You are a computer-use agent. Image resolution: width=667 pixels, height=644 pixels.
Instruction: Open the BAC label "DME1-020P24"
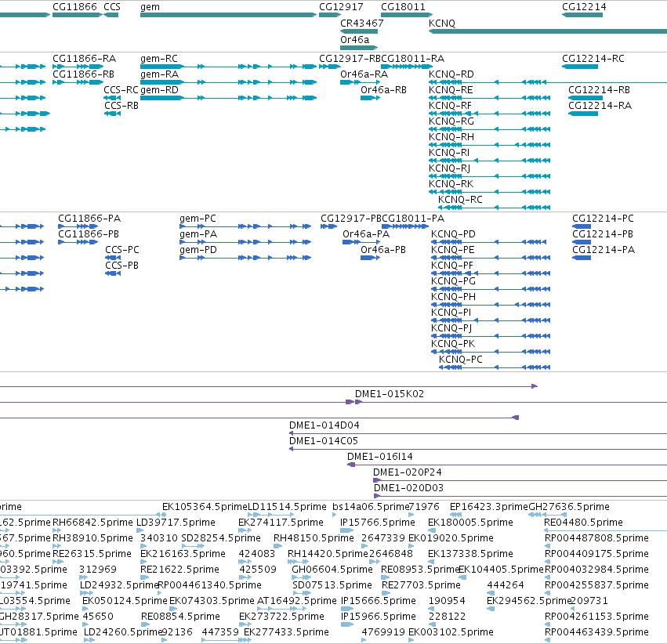[x=408, y=472]
